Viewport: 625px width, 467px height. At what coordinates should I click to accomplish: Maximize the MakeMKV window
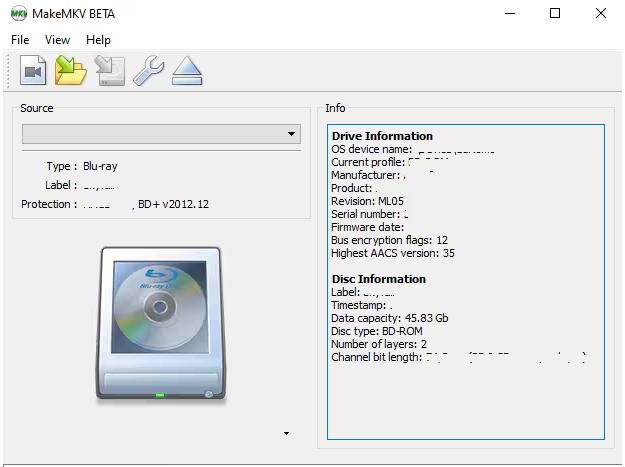click(x=555, y=14)
